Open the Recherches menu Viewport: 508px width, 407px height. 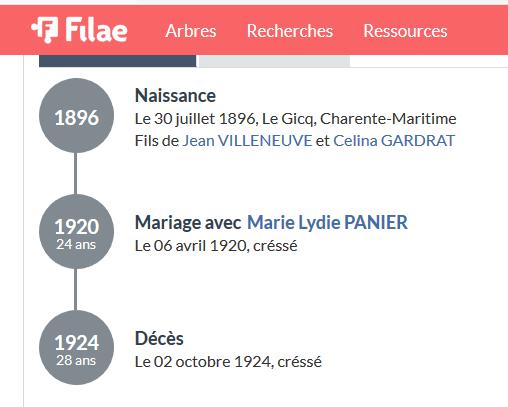290,31
